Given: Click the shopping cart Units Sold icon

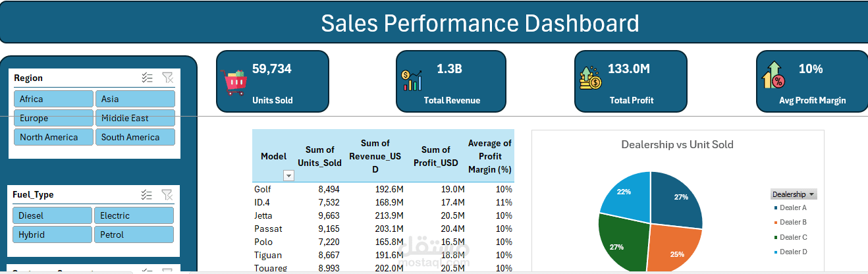Looking at the screenshot, I should point(235,82).
